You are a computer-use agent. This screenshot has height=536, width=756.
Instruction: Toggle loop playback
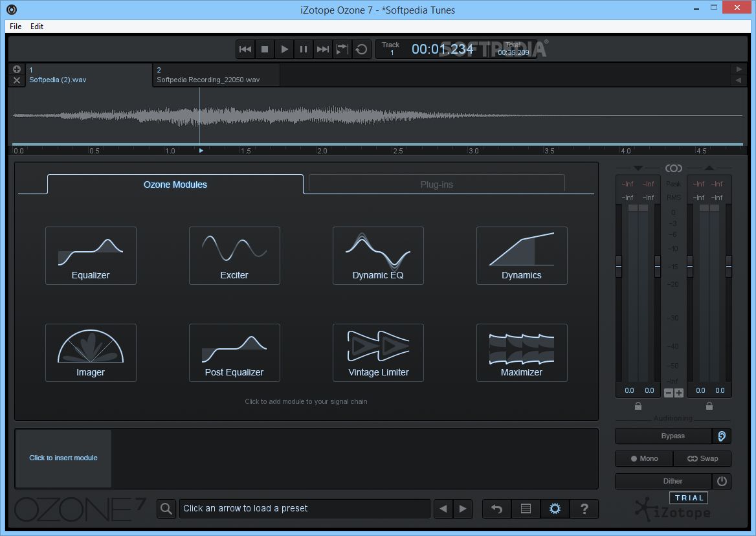click(x=361, y=49)
